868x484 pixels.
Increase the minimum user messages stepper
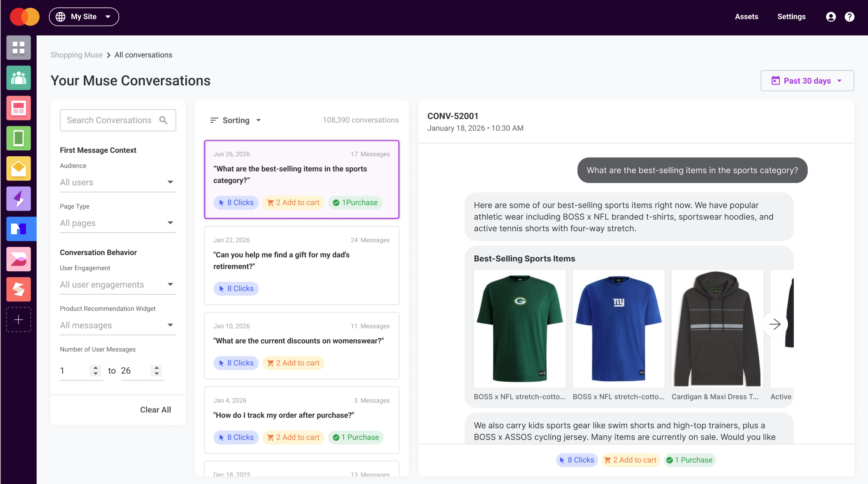(96, 368)
